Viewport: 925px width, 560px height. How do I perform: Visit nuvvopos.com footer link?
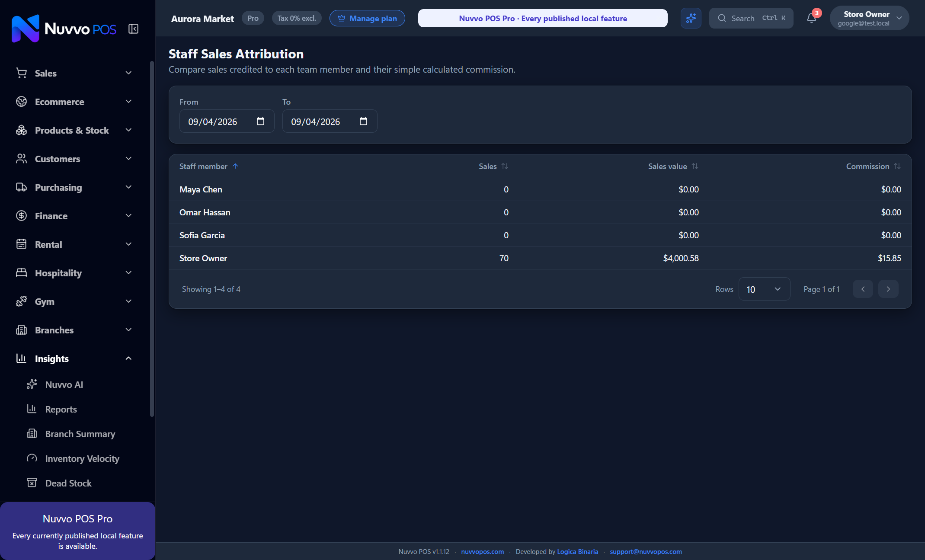tap(482, 551)
